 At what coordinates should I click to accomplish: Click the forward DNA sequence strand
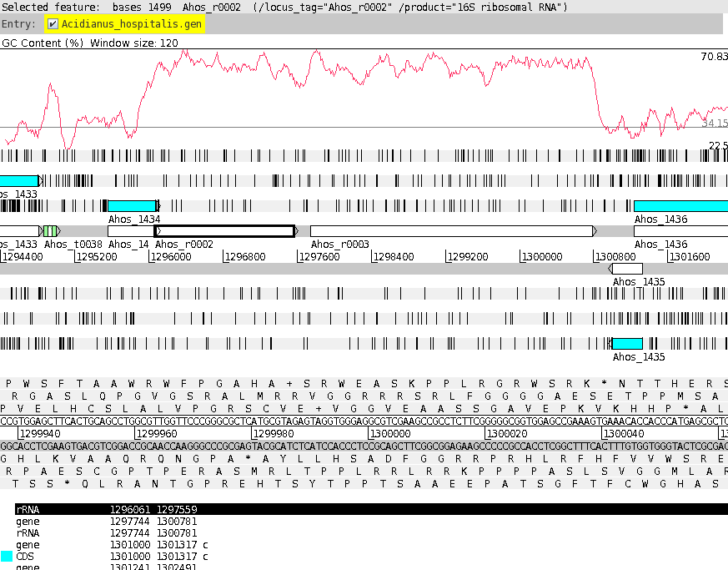(364, 421)
